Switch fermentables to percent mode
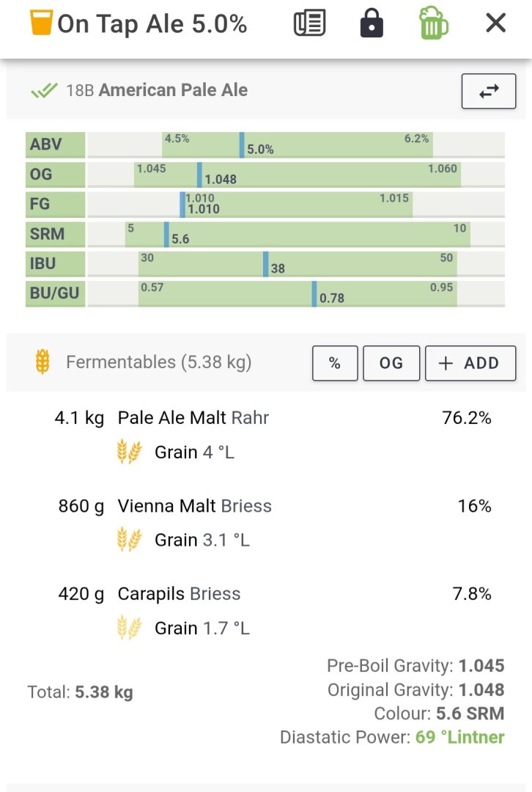Viewport: 532px width, 792px height. [335, 363]
